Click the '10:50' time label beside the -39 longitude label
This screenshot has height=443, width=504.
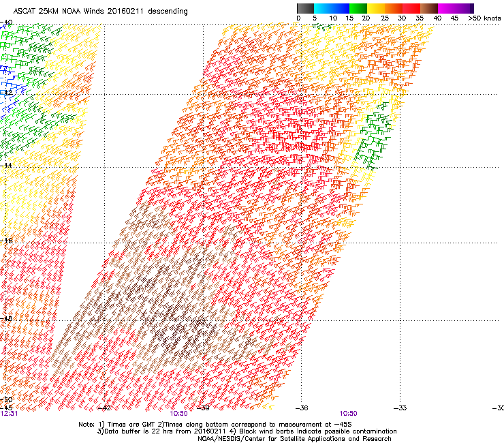[x=178, y=414]
